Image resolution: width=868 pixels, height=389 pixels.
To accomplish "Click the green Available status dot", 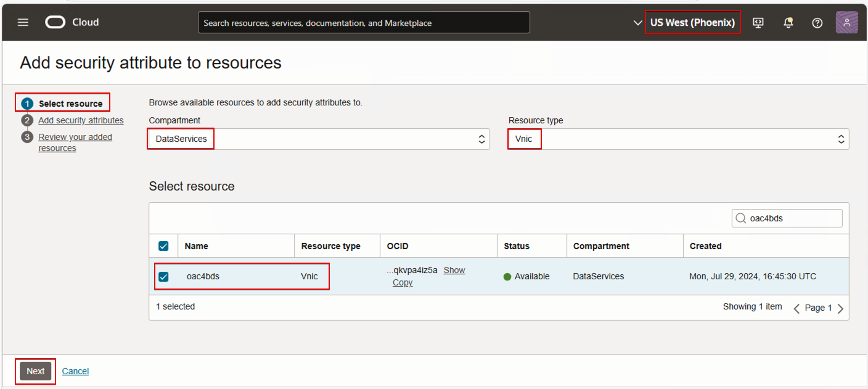I will point(507,277).
